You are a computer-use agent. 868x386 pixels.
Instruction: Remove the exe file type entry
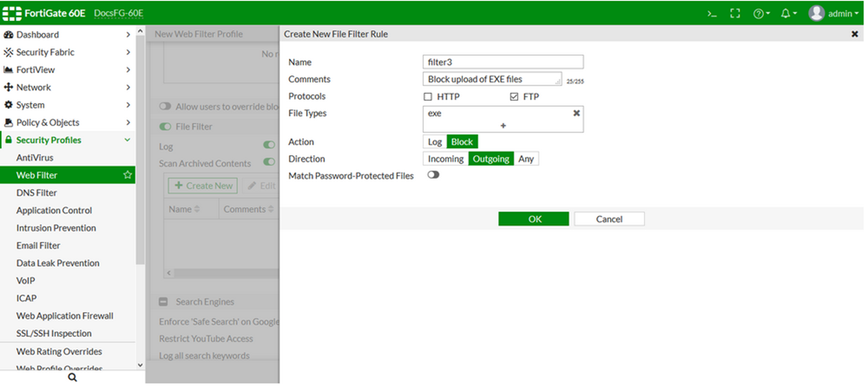576,113
